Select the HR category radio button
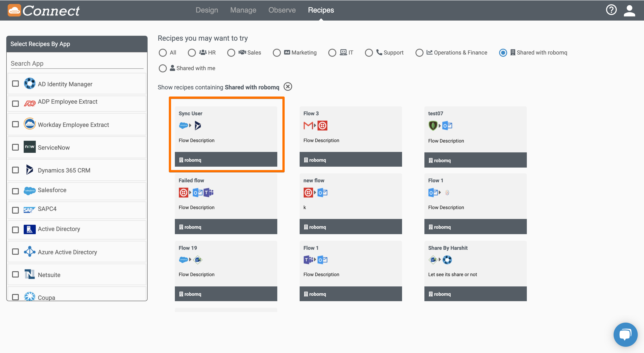This screenshot has height=353, width=644. (192, 53)
